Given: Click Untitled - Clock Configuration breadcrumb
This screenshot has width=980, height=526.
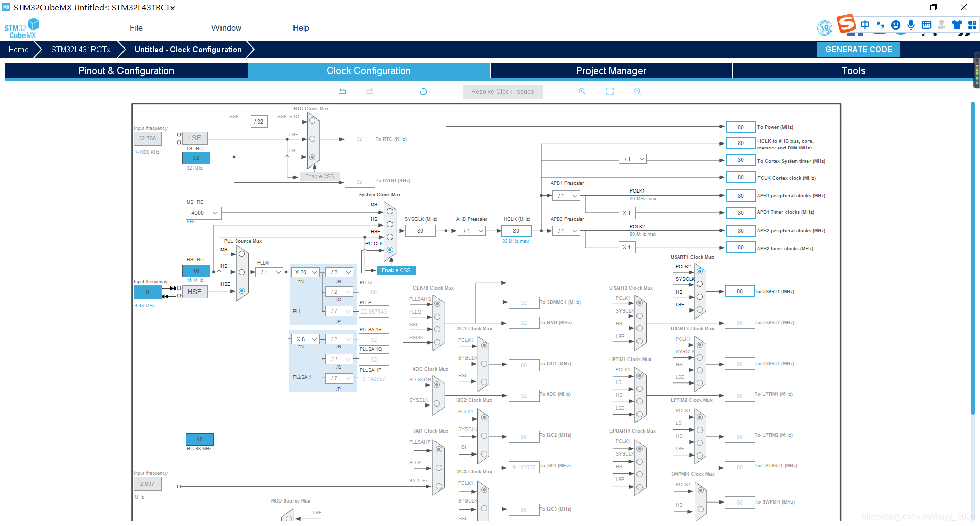Looking at the screenshot, I should [188, 50].
